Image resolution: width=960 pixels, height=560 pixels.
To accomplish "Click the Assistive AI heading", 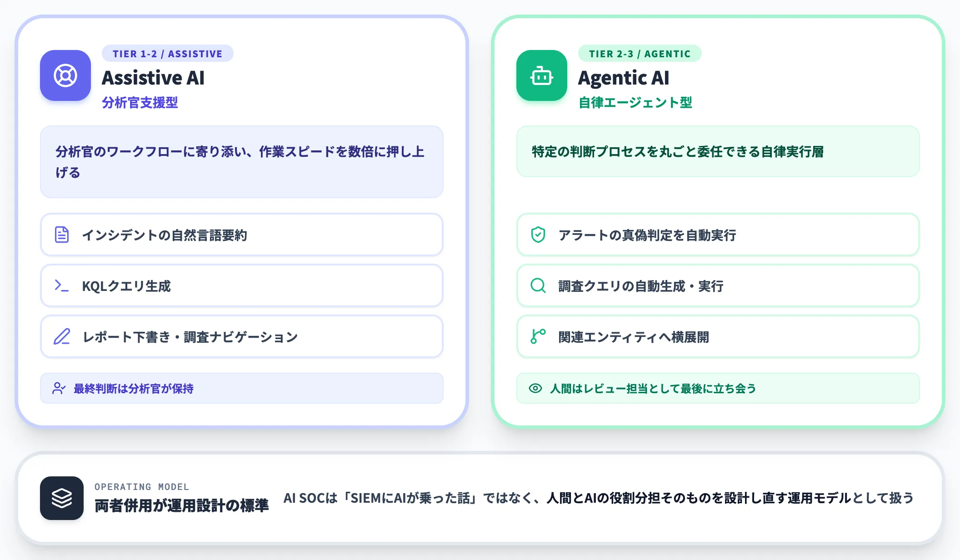I will pyautogui.click(x=153, y=78).
